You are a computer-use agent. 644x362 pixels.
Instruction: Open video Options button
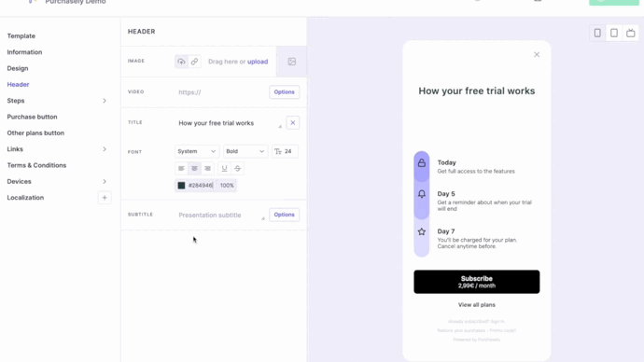(x=285, y=92)
